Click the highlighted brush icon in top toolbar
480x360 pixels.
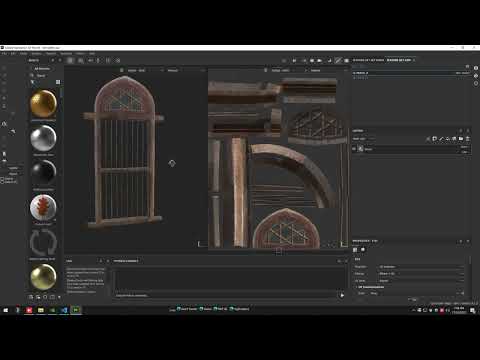pyautogui.click(x=338, y=60)
